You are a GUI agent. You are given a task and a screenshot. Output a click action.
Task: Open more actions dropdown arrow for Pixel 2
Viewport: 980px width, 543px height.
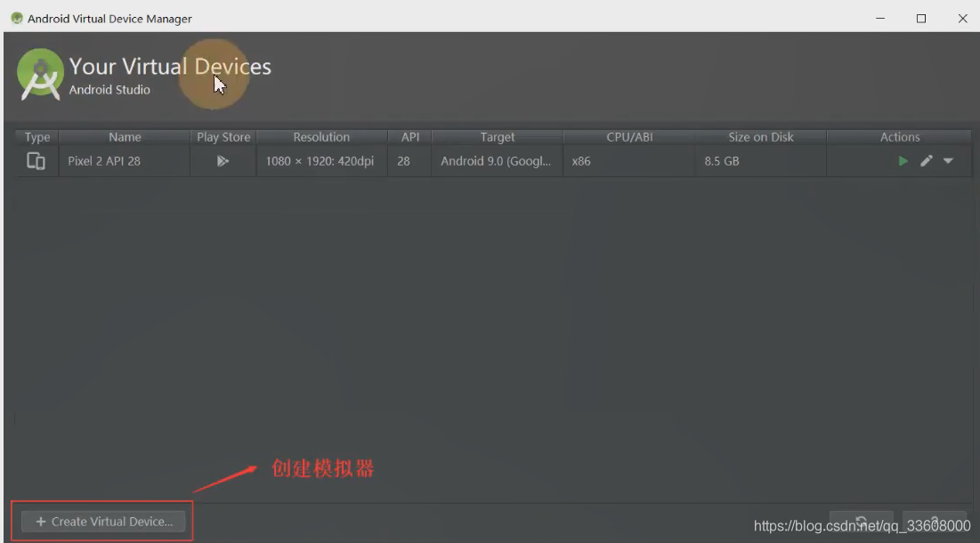(x=948, y=161)
